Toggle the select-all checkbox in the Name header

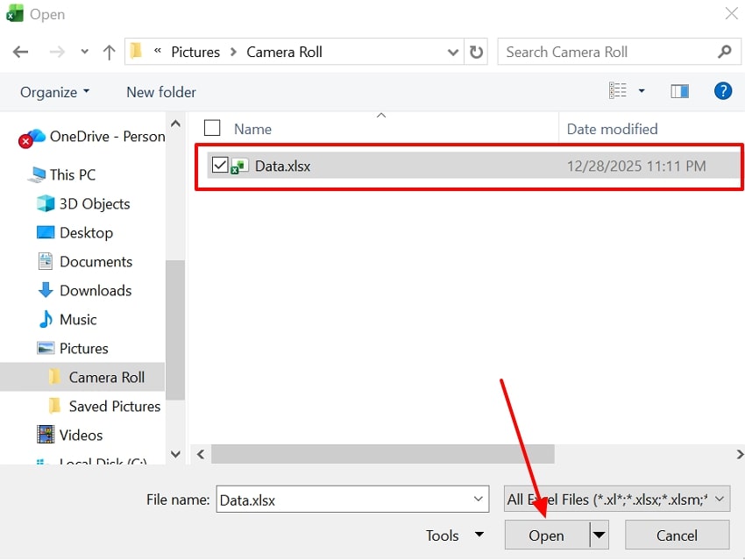(211, 128)
